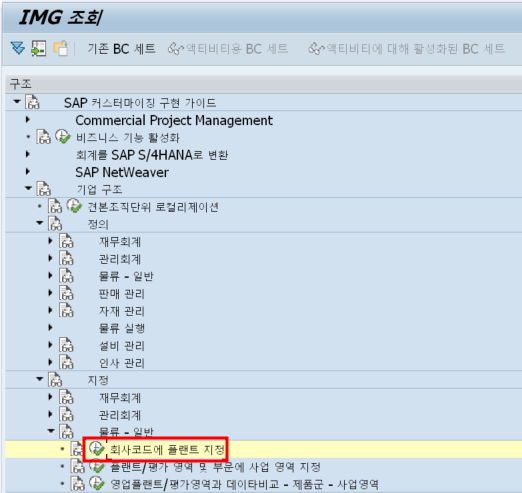
Task: Open documentation icon for 자재 관리
Action: 66,310
